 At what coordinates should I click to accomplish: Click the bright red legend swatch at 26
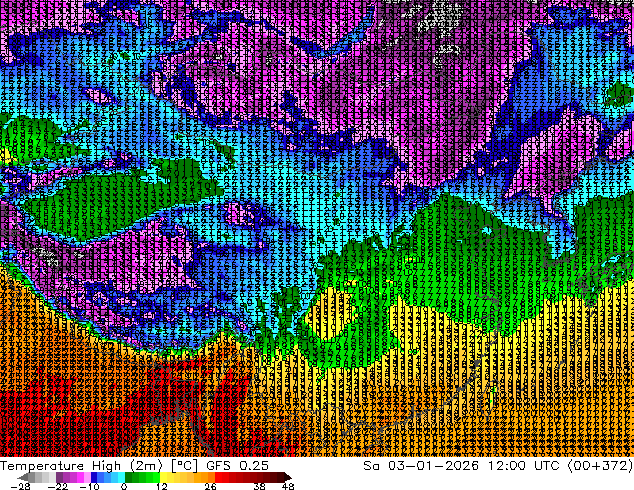click(218, 477)
